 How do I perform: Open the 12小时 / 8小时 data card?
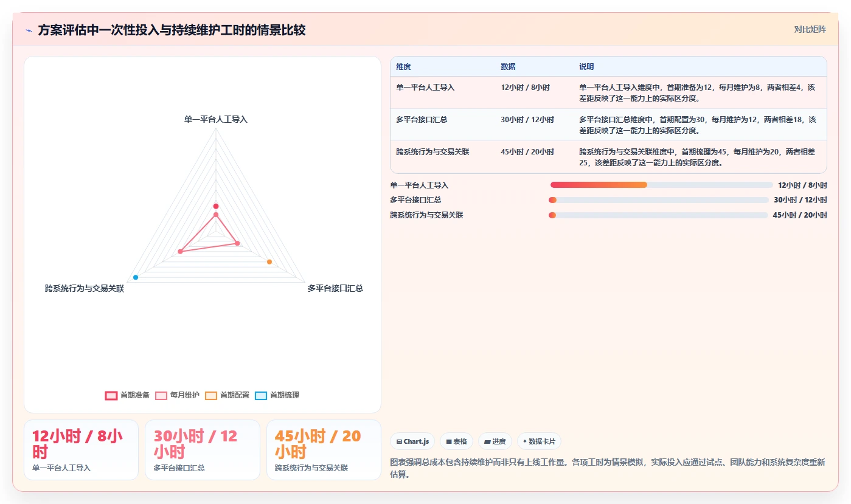(x=81, y=450)
